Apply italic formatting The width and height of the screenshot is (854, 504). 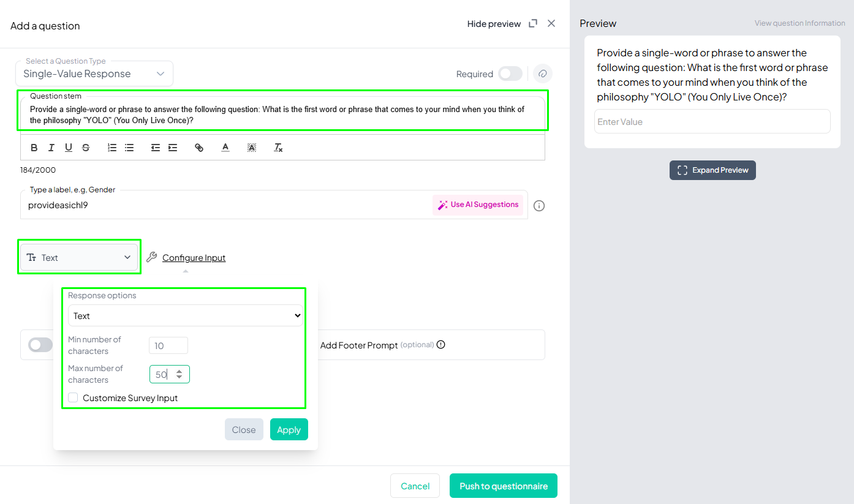pyautogui.click(x=51, y=148)
